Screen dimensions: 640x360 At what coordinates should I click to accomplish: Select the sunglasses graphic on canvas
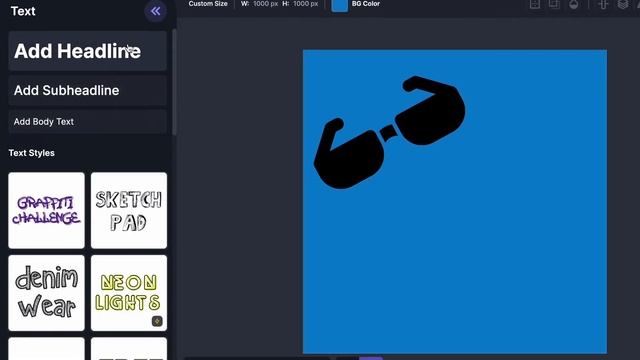click(x=390, y=132)
